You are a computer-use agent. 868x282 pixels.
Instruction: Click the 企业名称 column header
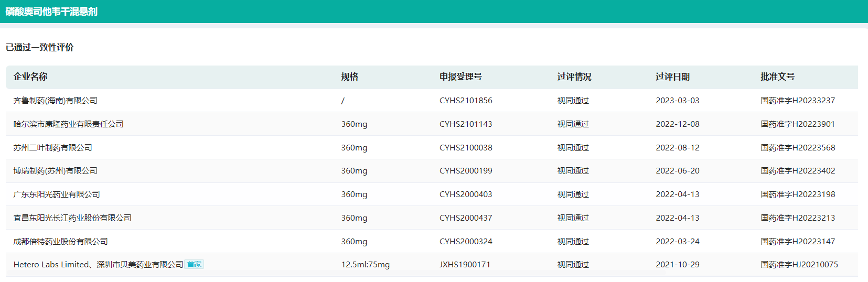pos(30,77)
